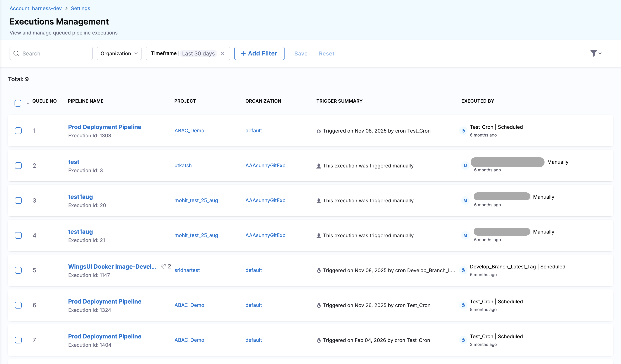
Task: Click user icon in test trigger summary
Action: (319, 166)
